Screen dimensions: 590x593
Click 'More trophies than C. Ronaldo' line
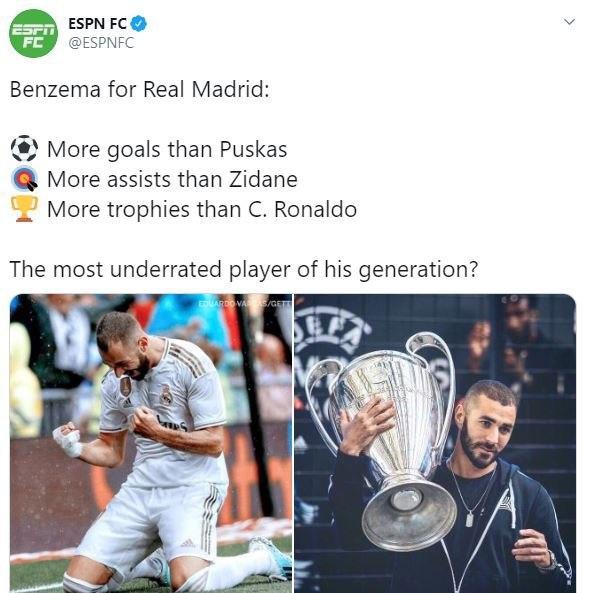[x=202, y=209]
